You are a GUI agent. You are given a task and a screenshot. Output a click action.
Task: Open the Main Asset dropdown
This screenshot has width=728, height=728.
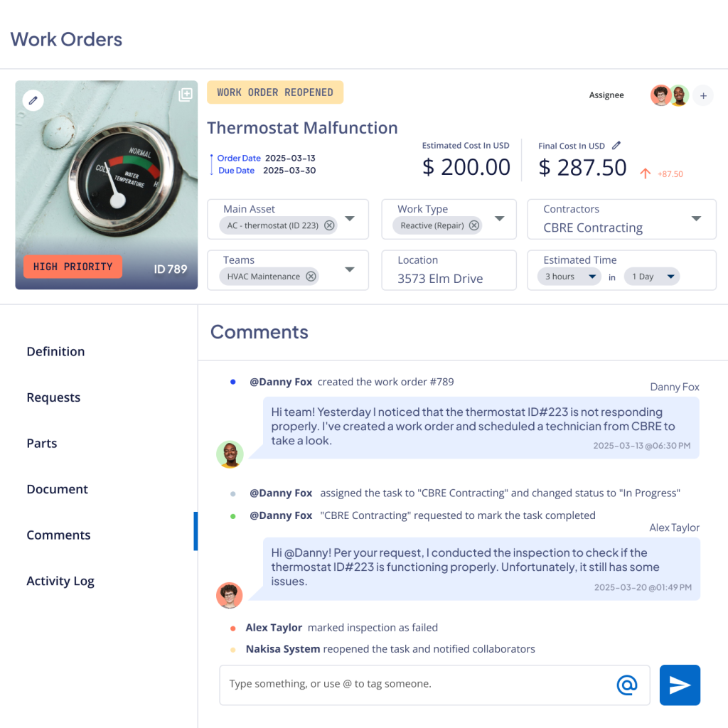click(x=350, y=219)
